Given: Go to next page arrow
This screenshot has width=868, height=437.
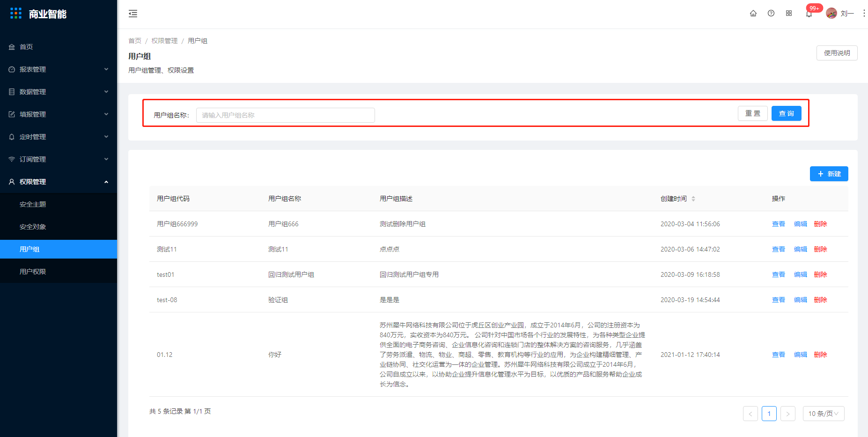Looking at the screenshot, I should (x=788, y=414).
